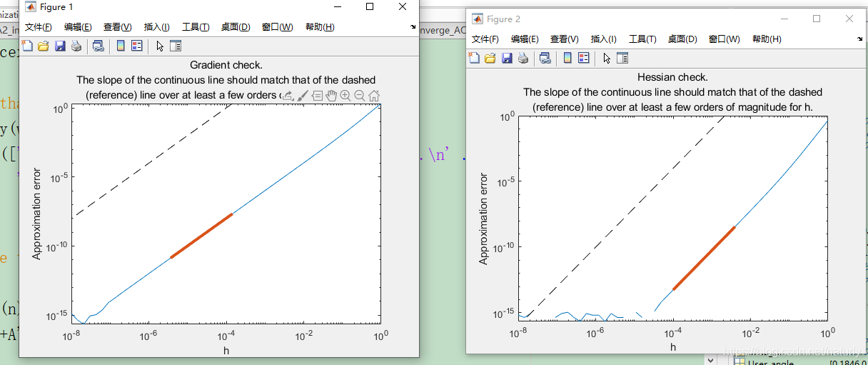Click the 'Gradient check.' title text
Image resolution: width=868 pixels, height=365 pixels.
[226, 66]
